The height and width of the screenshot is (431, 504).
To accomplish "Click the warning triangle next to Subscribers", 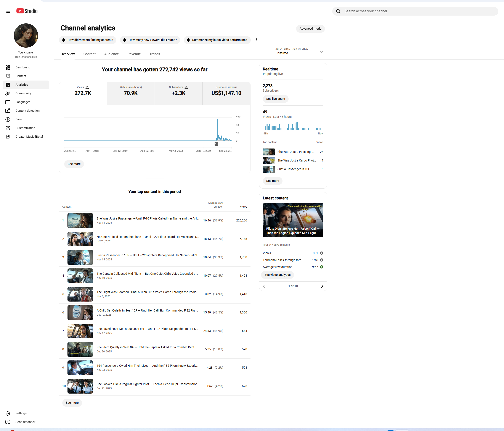I will (x=186, y=87).
